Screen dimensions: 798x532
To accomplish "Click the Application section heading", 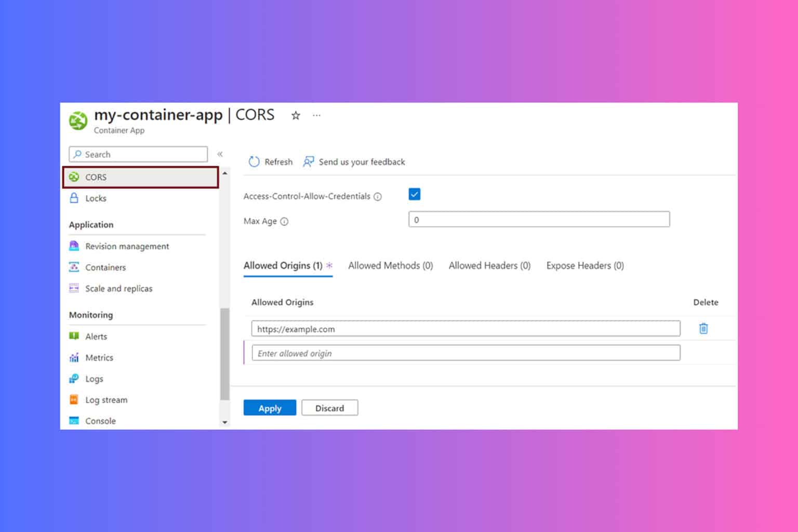I will pos(91,224).
